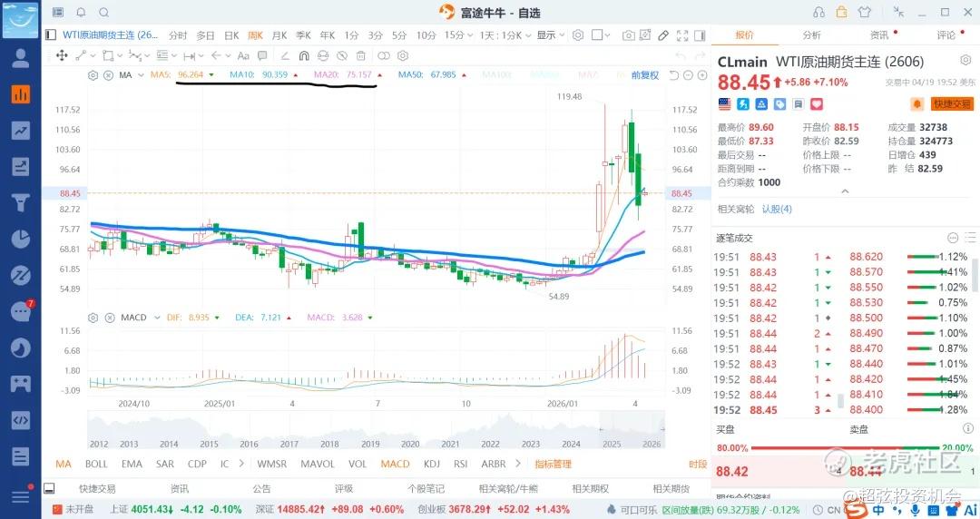Toggle drawing visibility face icon

(x=322, y=55)
